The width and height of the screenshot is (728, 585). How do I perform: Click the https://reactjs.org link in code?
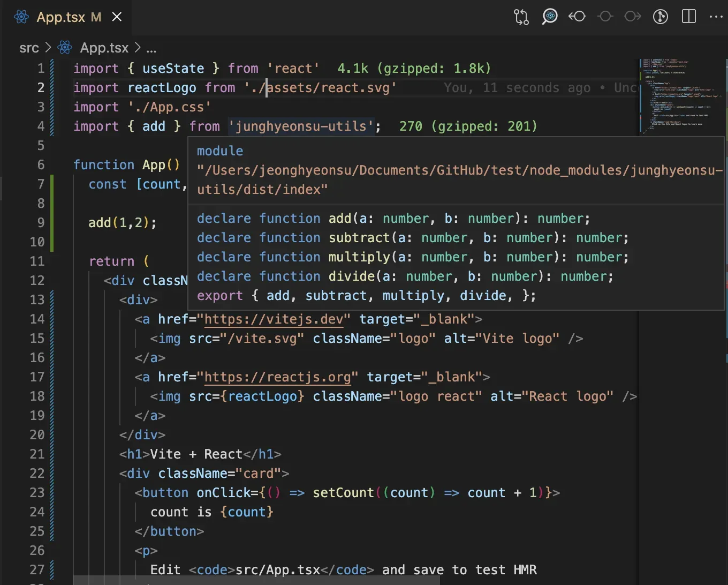(x=277, y=377)
